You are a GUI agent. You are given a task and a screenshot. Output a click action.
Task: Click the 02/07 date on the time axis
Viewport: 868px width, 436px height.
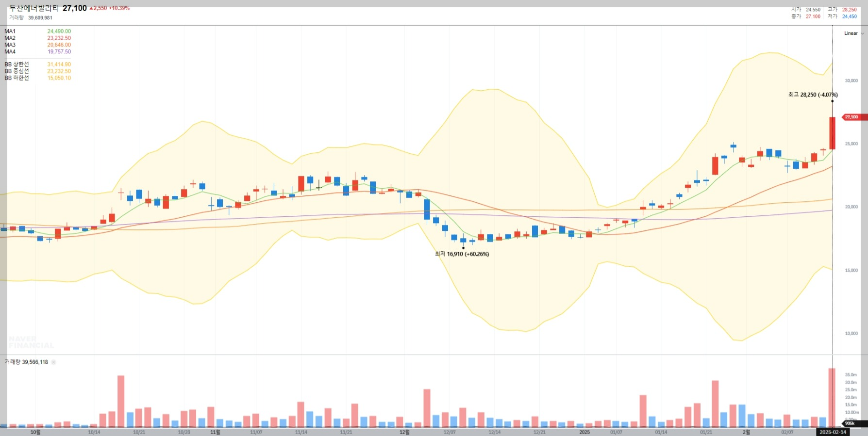(787, 432)
